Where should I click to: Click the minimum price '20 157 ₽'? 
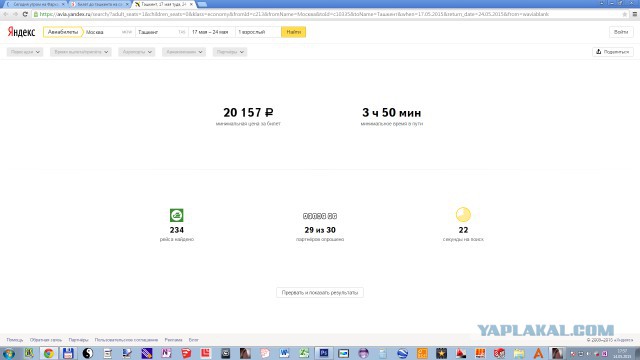[248, 112]
